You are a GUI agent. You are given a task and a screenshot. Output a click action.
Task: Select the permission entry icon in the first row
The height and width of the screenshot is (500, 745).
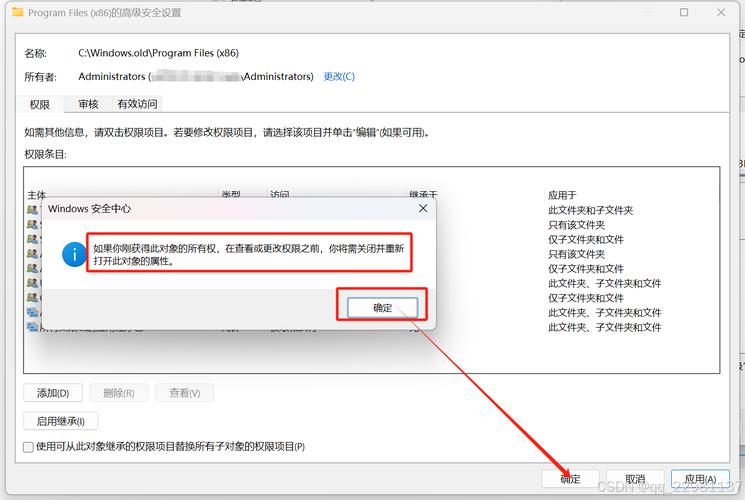[32, 209]
